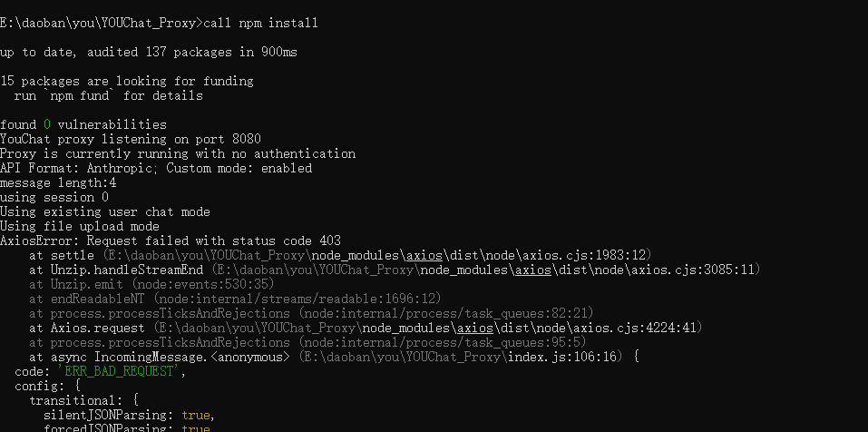The height and width of the screenshot is (432, 868).
Task: Click underlined "axios" in the settle stack line
Action: tap(424, 255)
